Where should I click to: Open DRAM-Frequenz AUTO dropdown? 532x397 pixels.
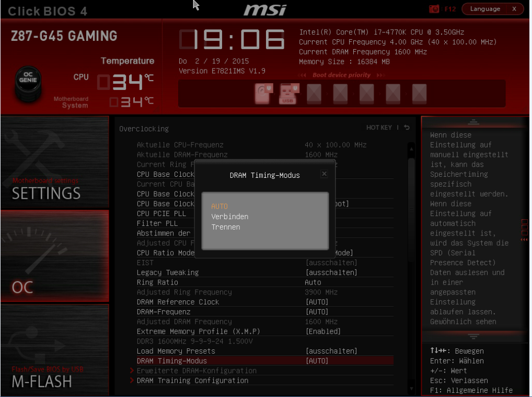[x=317, y=312]
